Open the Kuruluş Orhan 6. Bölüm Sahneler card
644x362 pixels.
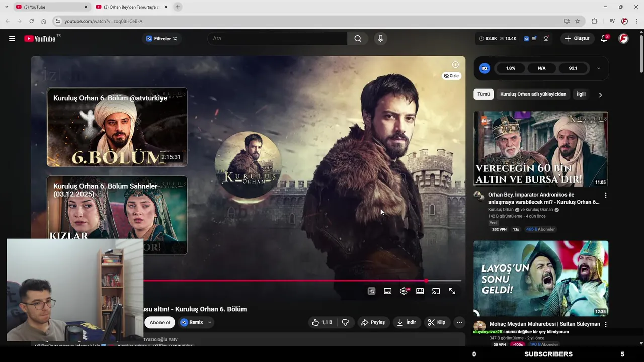[117, 215]
